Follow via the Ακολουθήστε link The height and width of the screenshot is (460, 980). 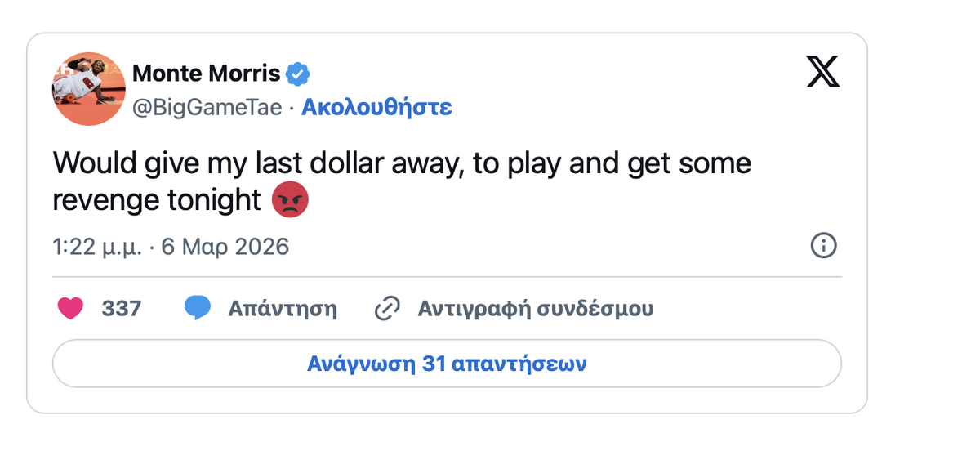click(376, 107)
